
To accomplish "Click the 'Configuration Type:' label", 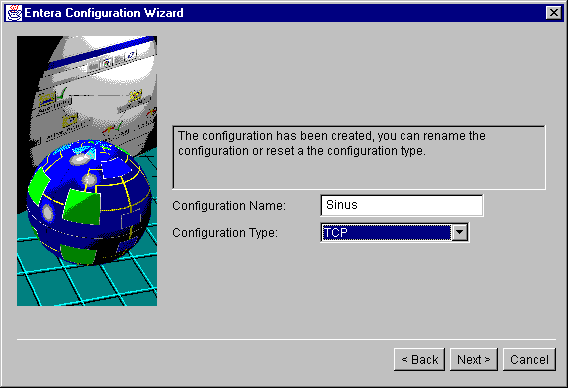I will (x=225, y=233).
